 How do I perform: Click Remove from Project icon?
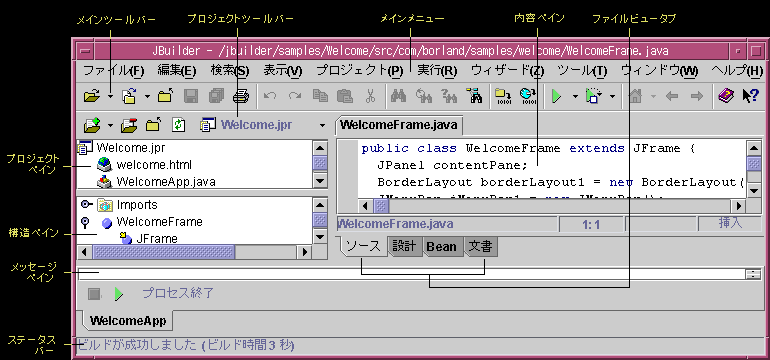coord(129,125)
